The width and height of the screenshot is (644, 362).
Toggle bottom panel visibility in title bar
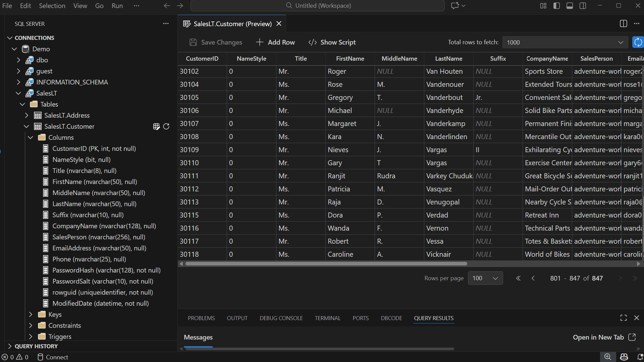click(x=570, y=6)
